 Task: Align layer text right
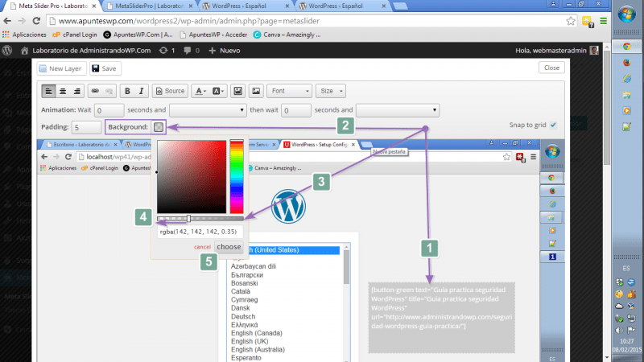point(76,91)
